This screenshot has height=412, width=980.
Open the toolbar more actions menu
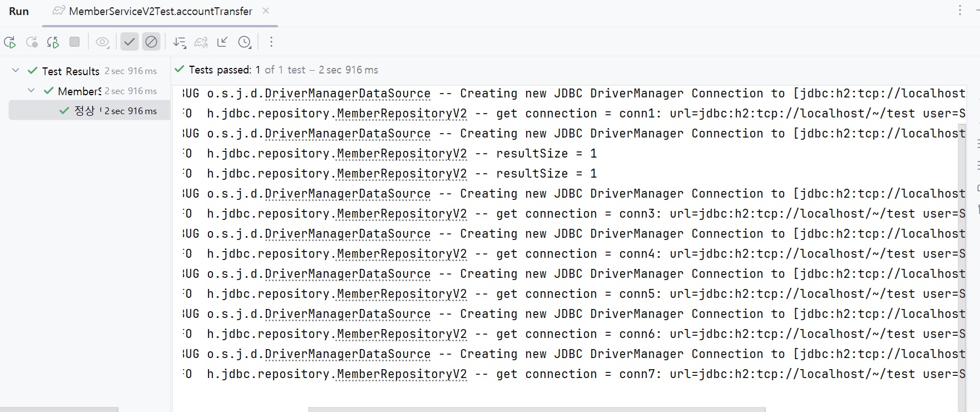coord(271,42)
